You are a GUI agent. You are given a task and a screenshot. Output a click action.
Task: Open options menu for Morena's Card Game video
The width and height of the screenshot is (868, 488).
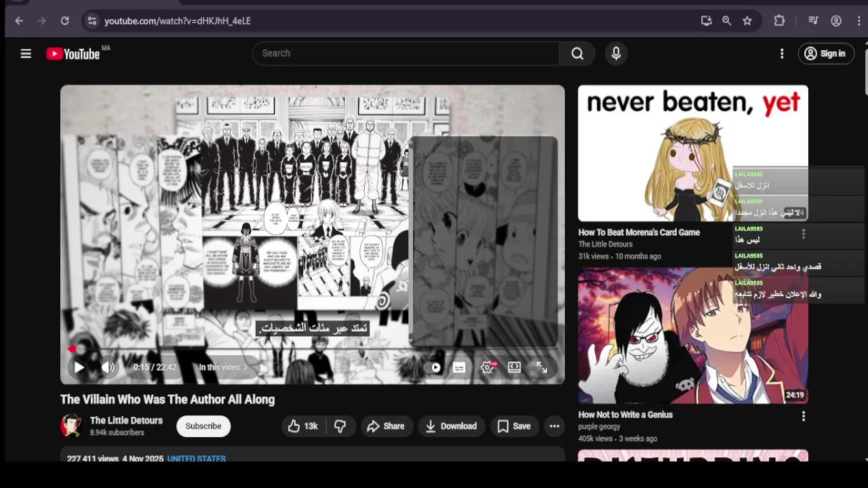804,234
